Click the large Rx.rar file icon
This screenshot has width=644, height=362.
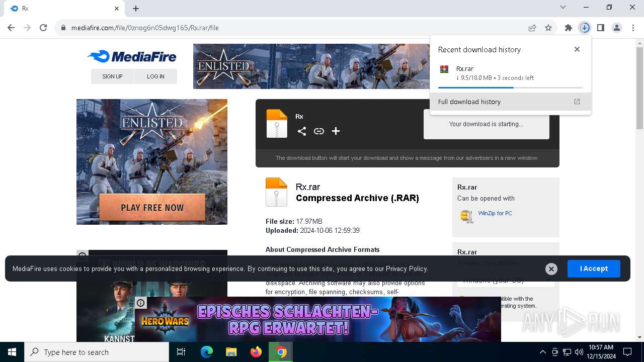[276, 192]
